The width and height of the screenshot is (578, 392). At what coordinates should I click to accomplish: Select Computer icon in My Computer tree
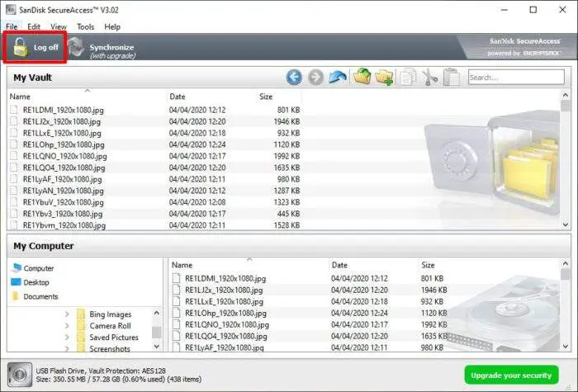17,267
